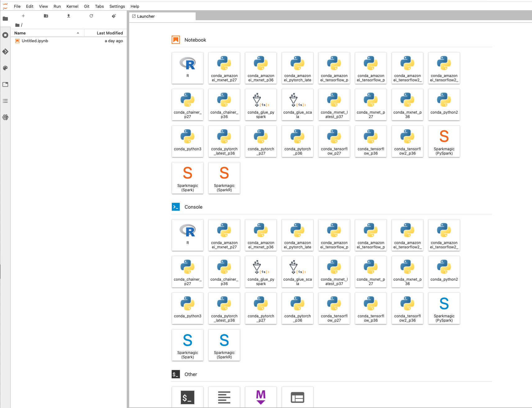Show running terminals and kernels panel
This screenshot has width=532, height=408.
click(5, 35)
